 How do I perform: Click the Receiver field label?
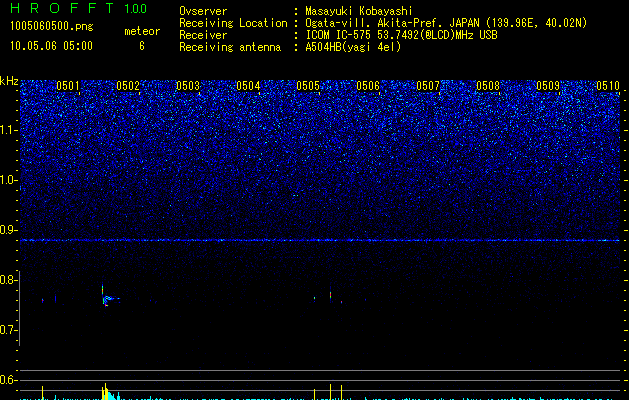click(203, 35)
